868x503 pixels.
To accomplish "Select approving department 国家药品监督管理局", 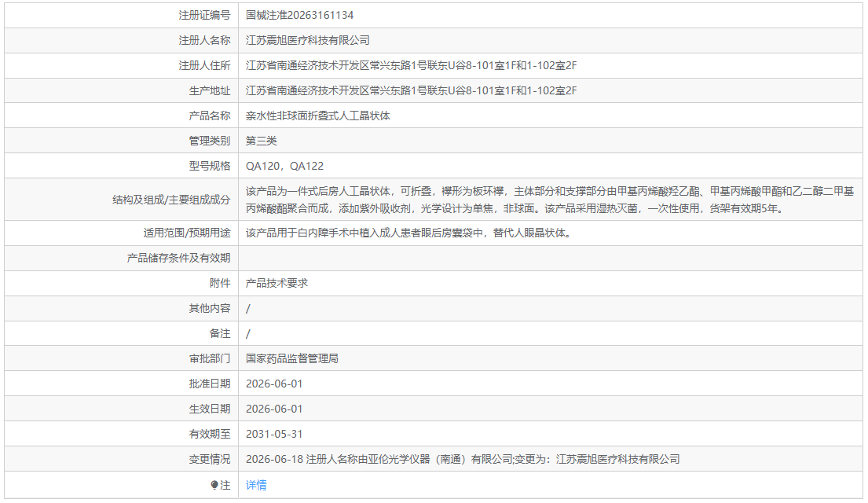I will 292,358.
